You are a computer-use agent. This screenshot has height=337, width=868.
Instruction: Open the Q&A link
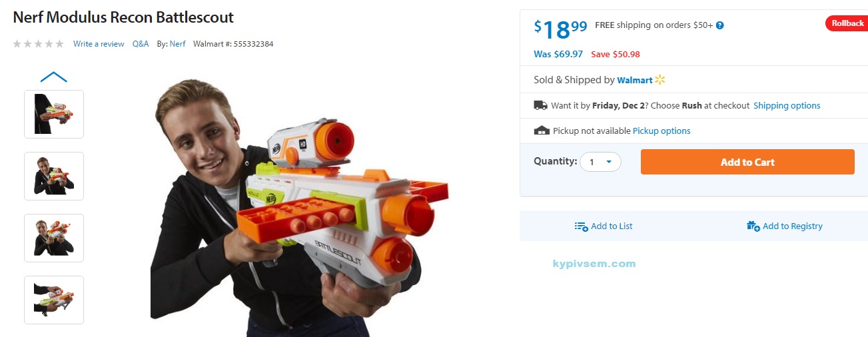coord(141,44)
